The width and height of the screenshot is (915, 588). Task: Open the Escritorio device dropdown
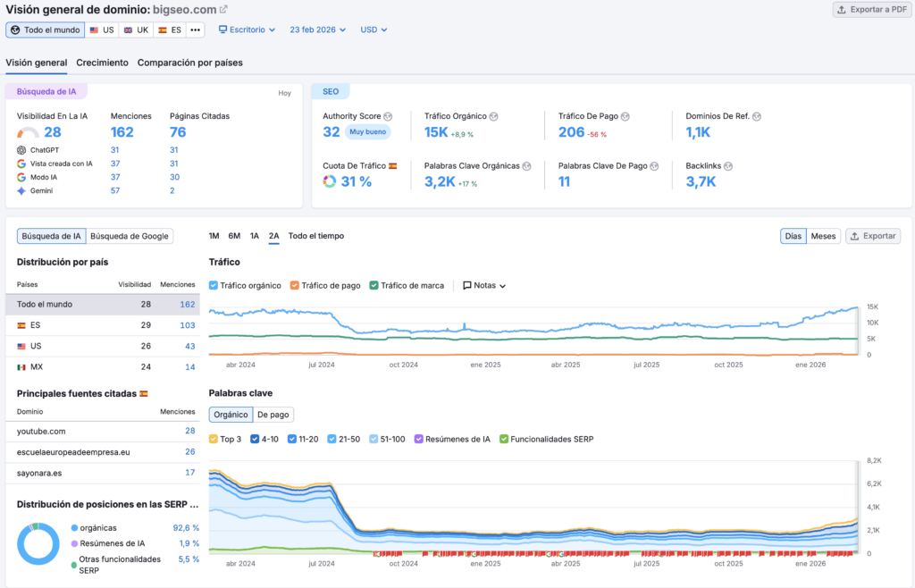[247, 29]
